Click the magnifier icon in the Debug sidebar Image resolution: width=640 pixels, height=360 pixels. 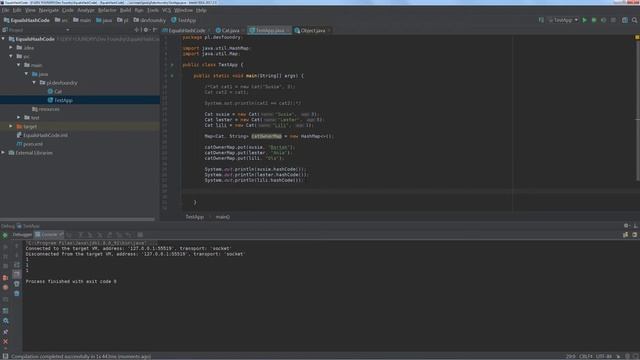5,321
